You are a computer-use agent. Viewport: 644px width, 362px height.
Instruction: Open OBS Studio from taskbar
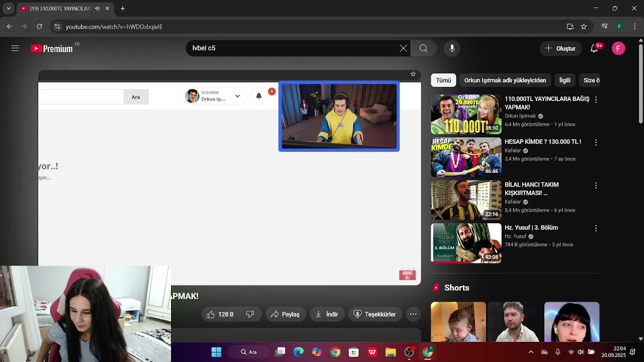pos(409,352)
